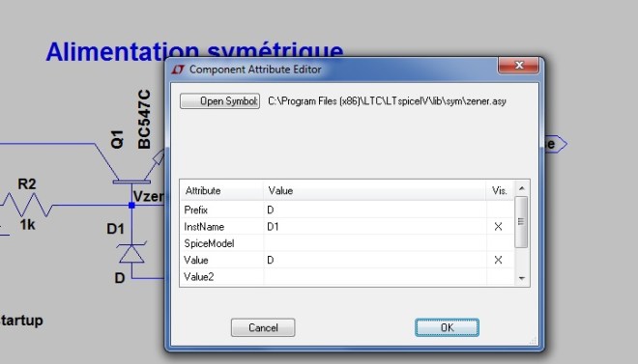The width and height of the screenshot is (638, 364).
Task: Click the 'Alimentation symétrique' title text
Action: coord(194,51)
